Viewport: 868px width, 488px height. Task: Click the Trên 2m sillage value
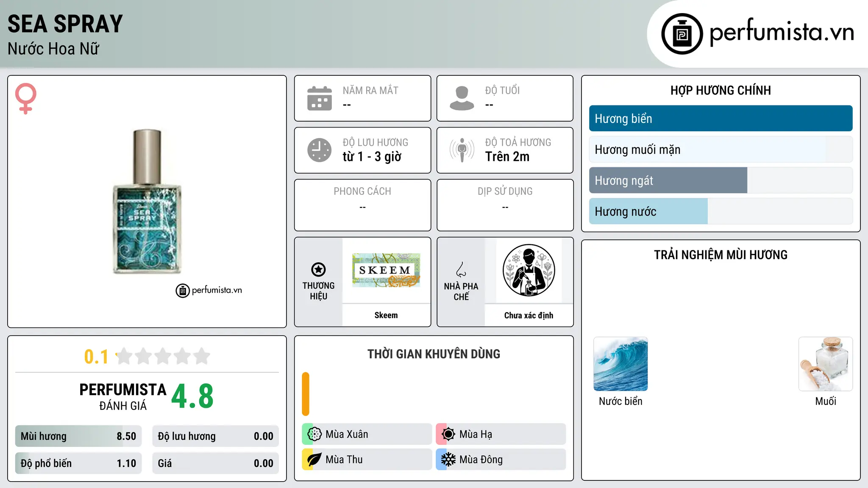507,157
